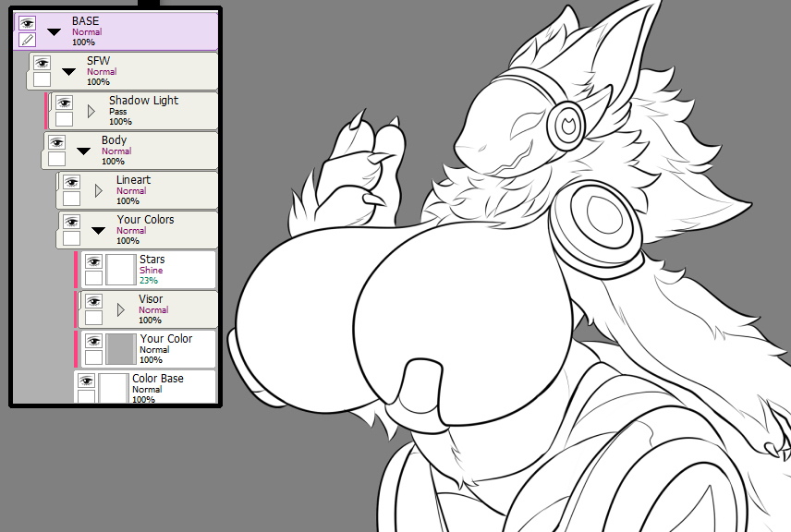Toggle eye icon for Your Colors folder

pos(71,222)
